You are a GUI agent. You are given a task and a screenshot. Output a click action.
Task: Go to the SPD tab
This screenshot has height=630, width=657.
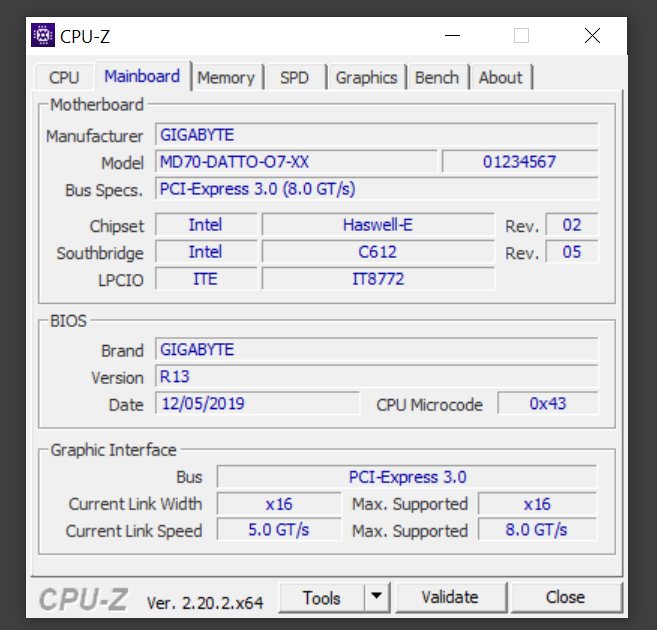pyautogui.click(x=295, y=77)
